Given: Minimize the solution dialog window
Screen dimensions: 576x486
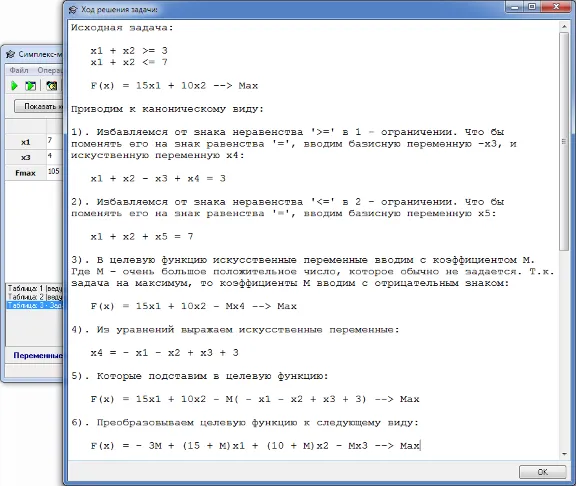Looking at the screenshot, I should (x=514, y=7).
